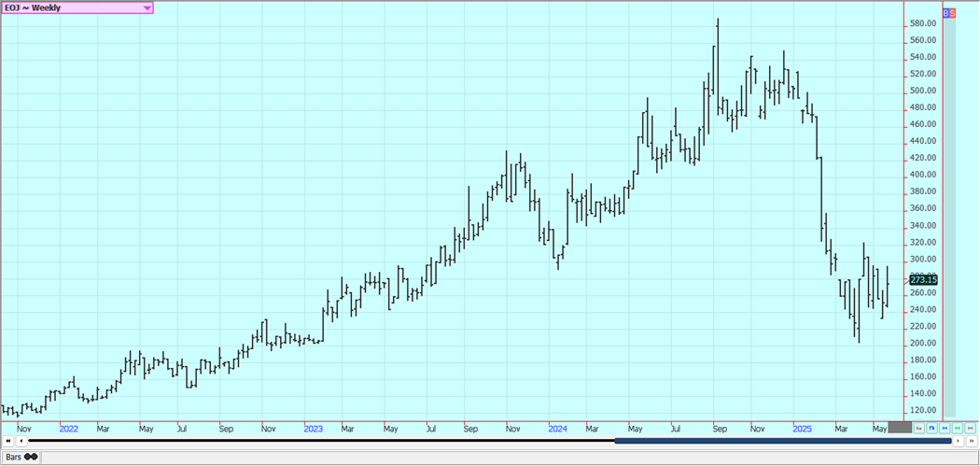Click the blue arch-shaped icon below price axis
Screen dimensions: 980x466
931,428
